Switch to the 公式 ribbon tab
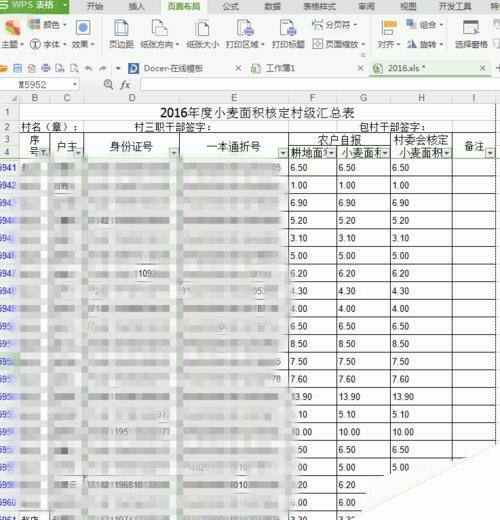500x520 pixels. point(231,6)
